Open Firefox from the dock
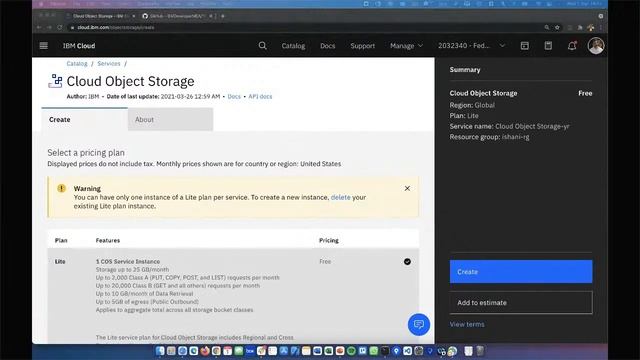 click(x=205, y=351)
